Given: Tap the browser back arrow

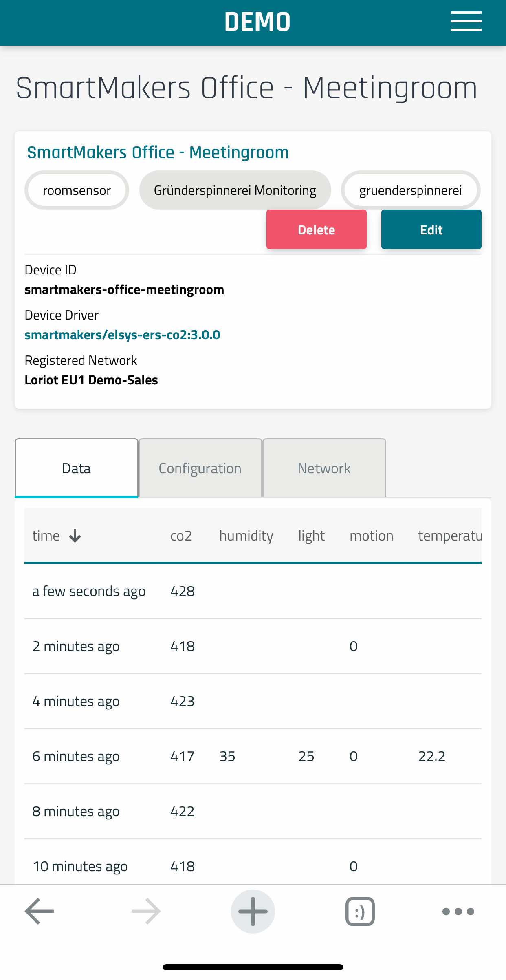Looking at the screenshot, I should tap(40, 911).
